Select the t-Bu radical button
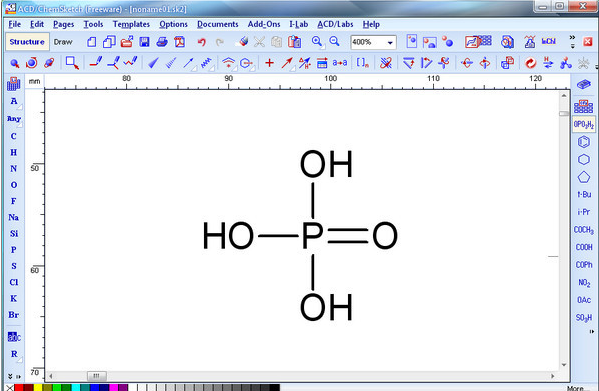The width and height of the screenshot is (599, 391). [x=584, y=194]
